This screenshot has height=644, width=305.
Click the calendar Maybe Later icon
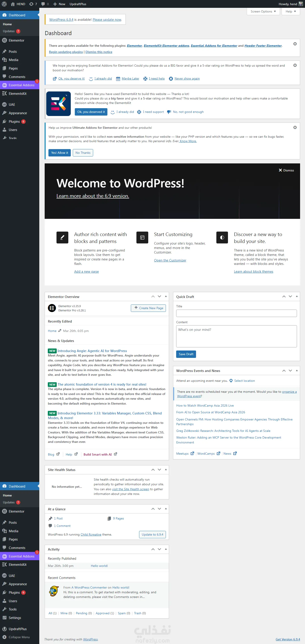pos(118,79)
